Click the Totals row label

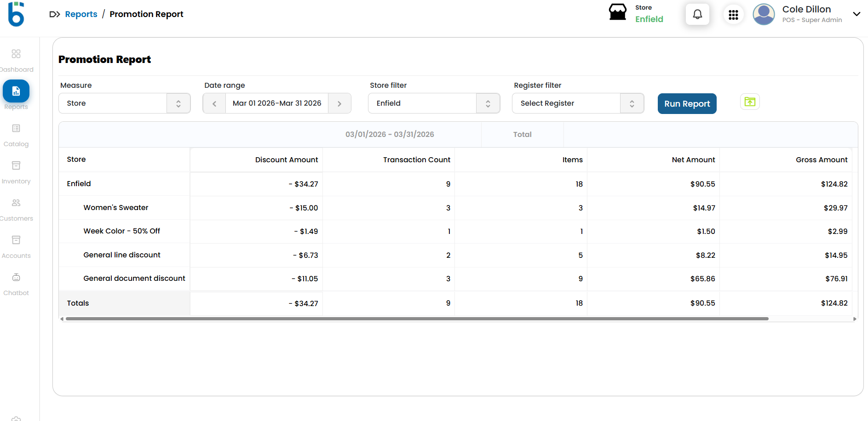[x=78, y=303]
